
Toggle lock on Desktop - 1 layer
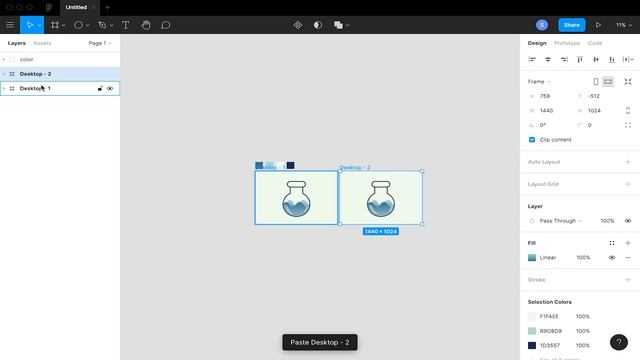(100, 89)
